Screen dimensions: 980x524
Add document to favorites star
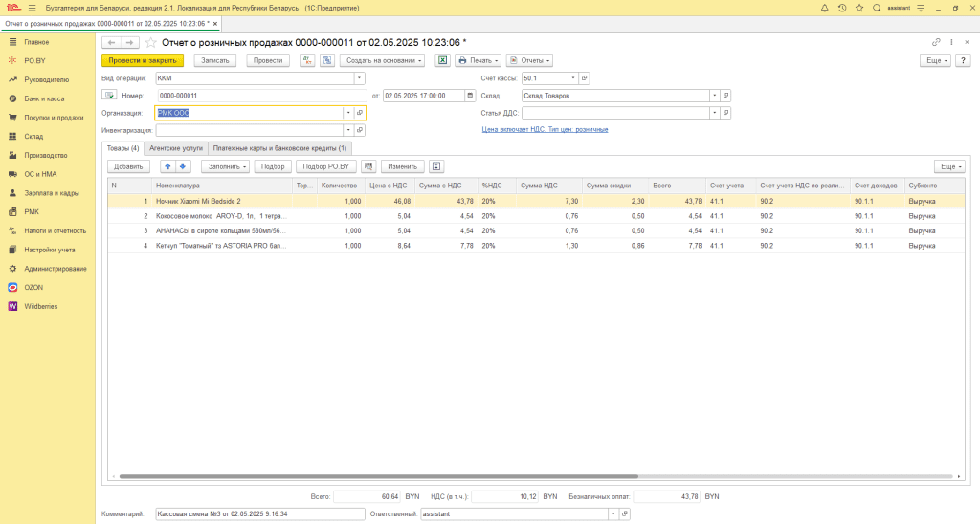point(150,42)
